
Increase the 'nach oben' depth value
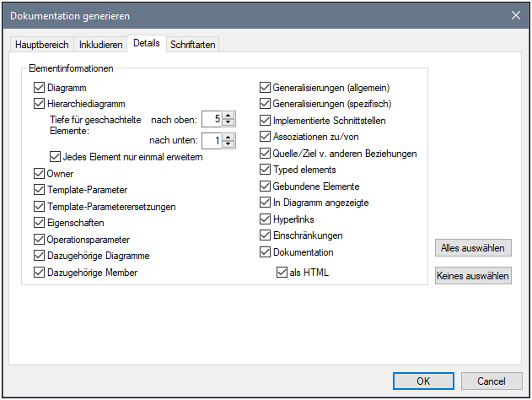(228, 115)
